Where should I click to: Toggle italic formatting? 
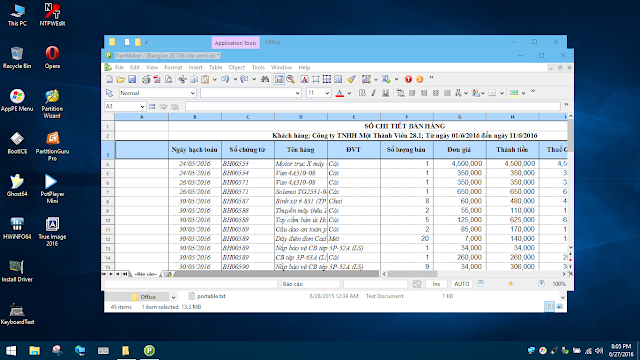[x=373, y=93]
